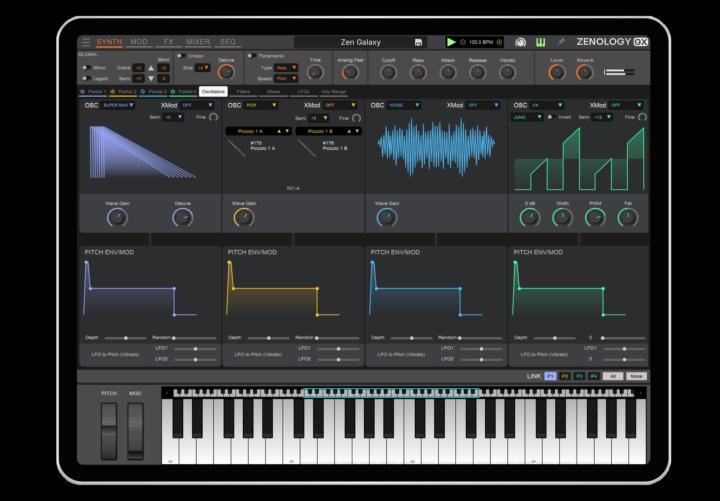Switch to the MIXER tab

198,42
